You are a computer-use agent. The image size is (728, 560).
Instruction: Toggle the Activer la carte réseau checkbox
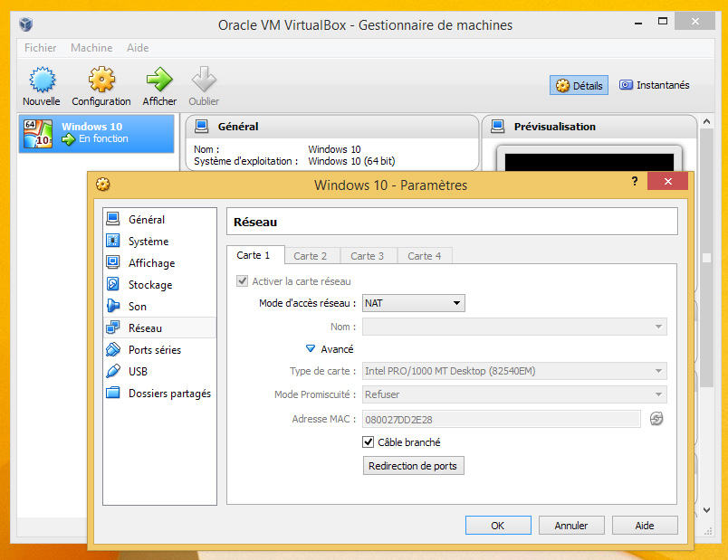tap(242, 281)
